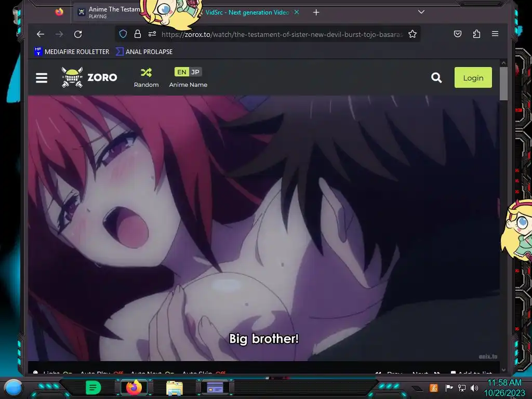Switch to the Anime The Testament tab
Screen dimensions: 532x399
109,12
